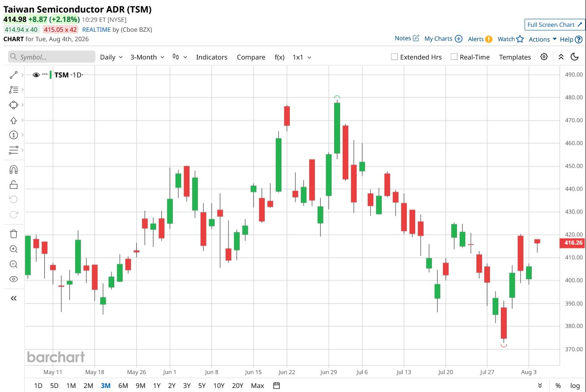
Task: Select the 1M range tab
Action: (x=71, y=386)
